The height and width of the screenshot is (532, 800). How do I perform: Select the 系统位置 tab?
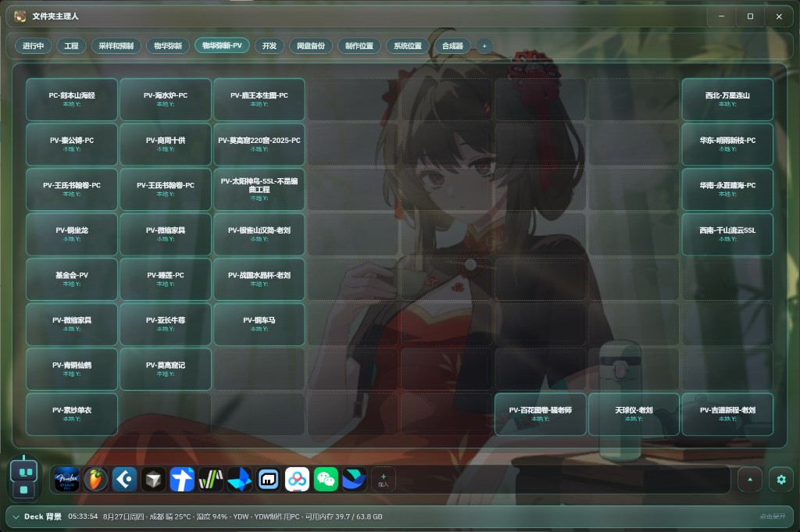[408, 46]
